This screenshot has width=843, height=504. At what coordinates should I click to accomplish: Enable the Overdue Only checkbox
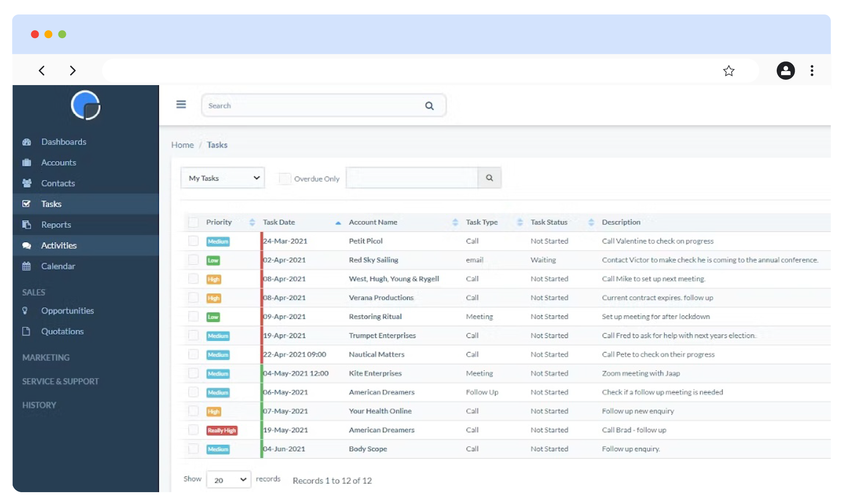pos(285,179)
